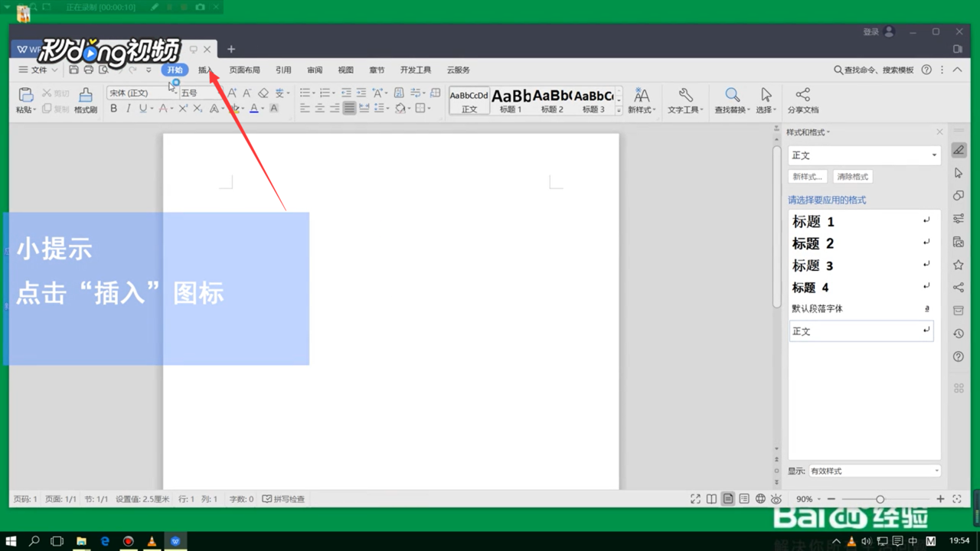Image resolution: width=980 pixels, height=551 pixels.
Task: Click the numbered list icon
Action: coord(325,93)
